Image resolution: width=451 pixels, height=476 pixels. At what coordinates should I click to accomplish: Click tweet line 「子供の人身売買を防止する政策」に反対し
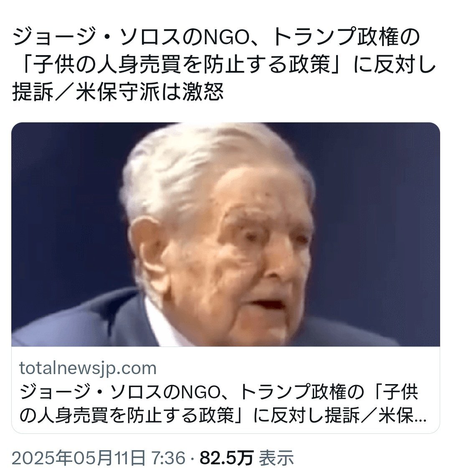[224, 65]
